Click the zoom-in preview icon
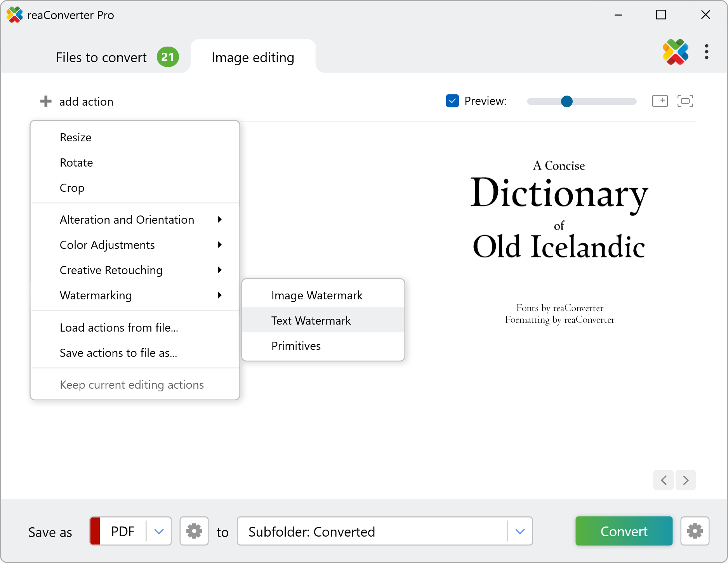The height and width of the screenshot is (563, 728). [x=660, y=101]
